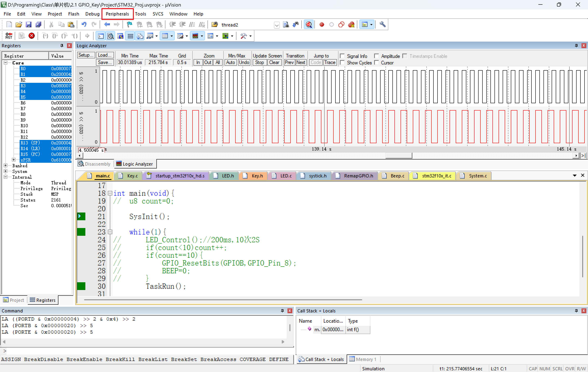Toggle the Timestamps Enable checkbox
The width and height of the screenshot is (588, 372).
click(405, 56)
